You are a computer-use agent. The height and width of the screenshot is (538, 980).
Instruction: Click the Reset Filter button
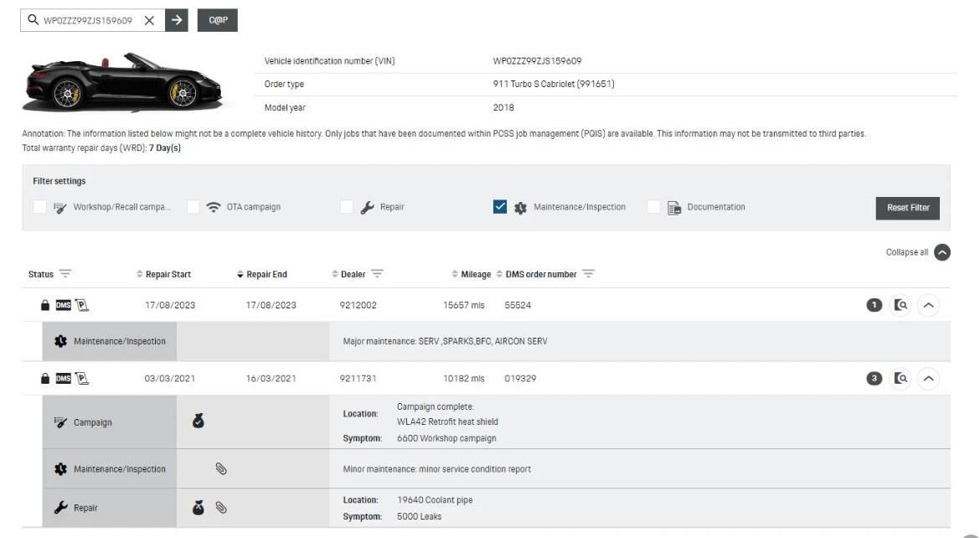pyautogui.click(x=907, y=208)
